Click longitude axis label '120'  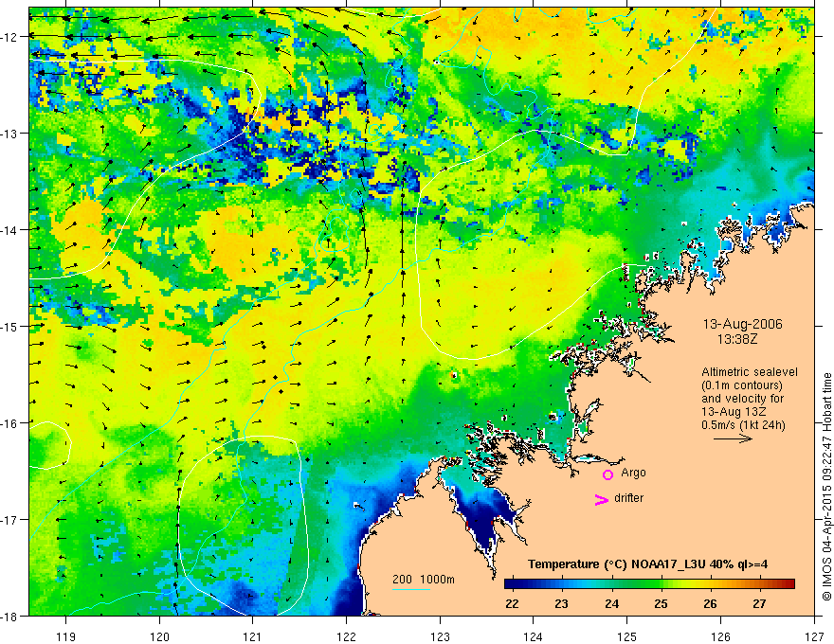click(159, 636)
